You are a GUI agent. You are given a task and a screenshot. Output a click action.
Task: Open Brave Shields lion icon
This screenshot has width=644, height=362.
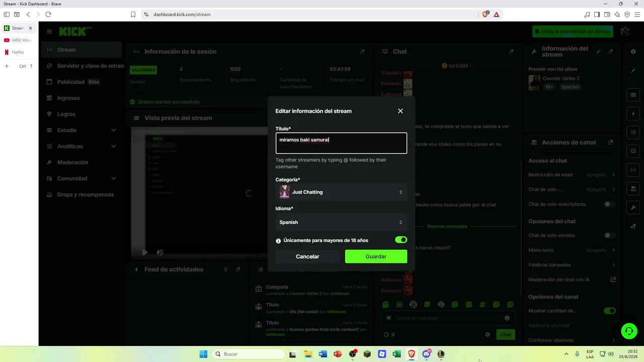pyautogui.click(x=485, y=15)
